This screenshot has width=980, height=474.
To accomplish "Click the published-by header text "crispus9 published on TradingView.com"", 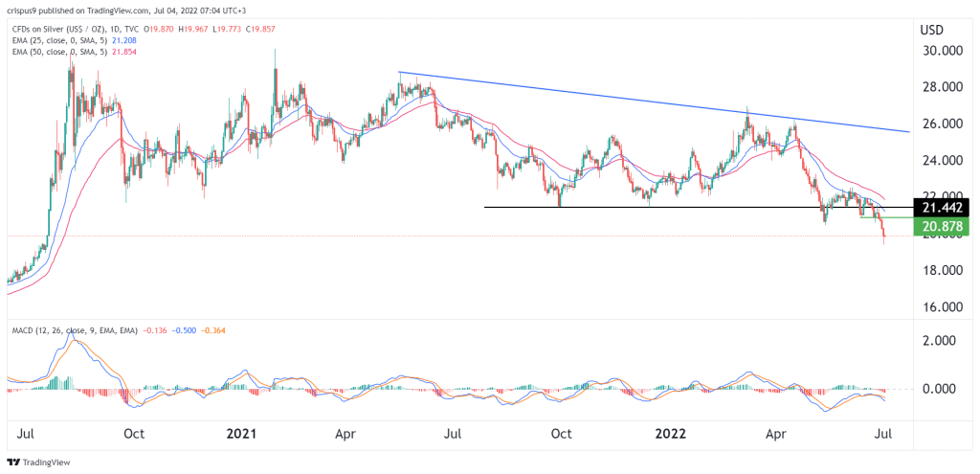I will 78,12.
